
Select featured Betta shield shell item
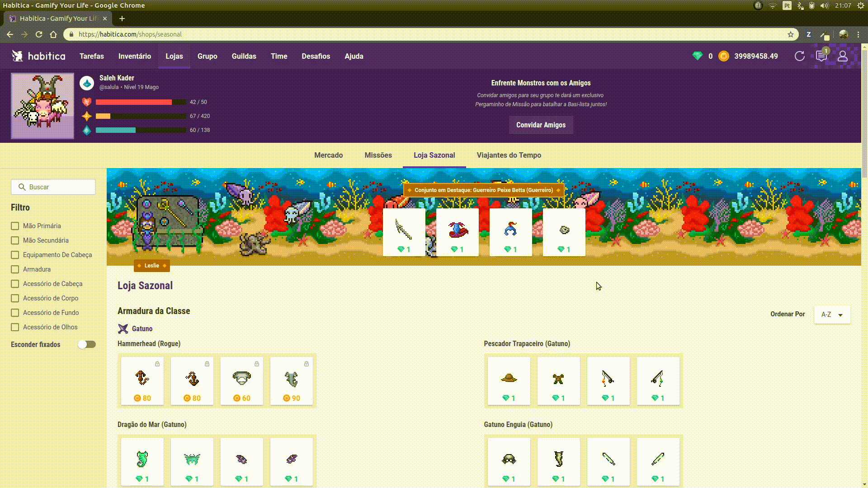click(x=564, y=232)
